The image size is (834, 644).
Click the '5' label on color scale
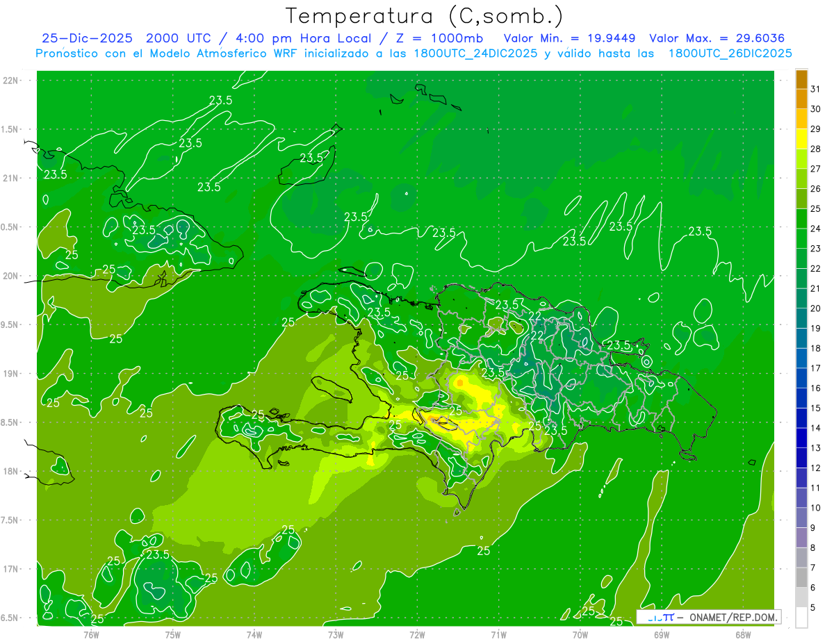click(813, 608)
